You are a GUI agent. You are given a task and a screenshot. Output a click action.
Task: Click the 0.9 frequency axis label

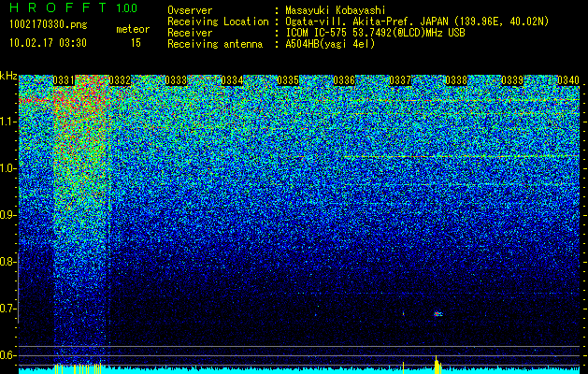[x=7, y=215]
